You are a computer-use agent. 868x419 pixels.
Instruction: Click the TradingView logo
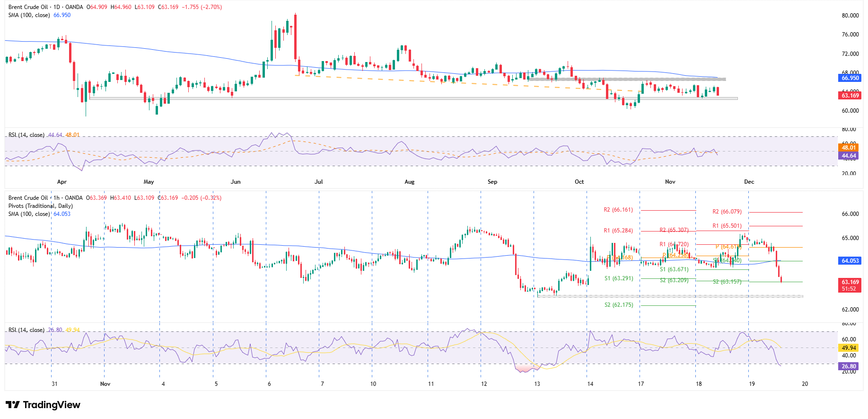pos(43,405)
